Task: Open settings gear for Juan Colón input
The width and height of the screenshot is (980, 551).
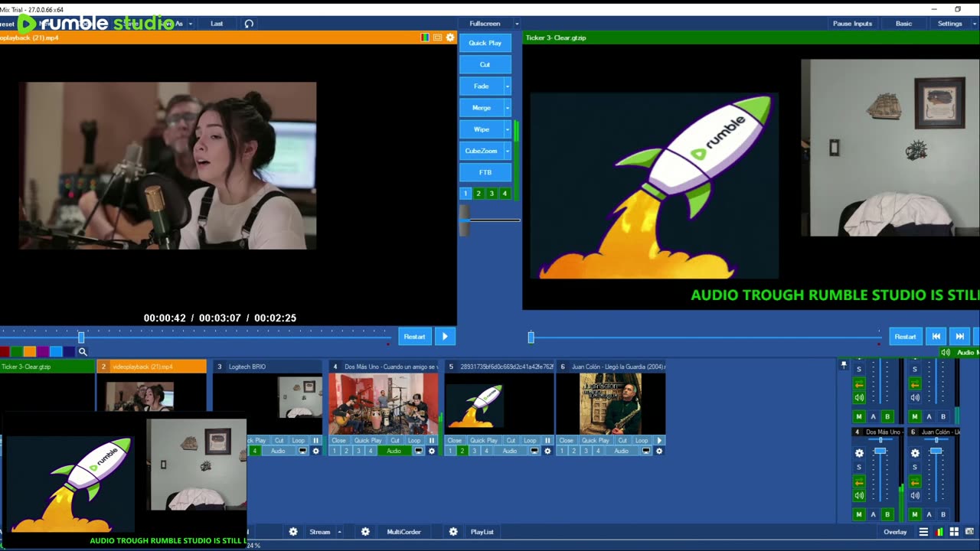Action: coord(659,452)
